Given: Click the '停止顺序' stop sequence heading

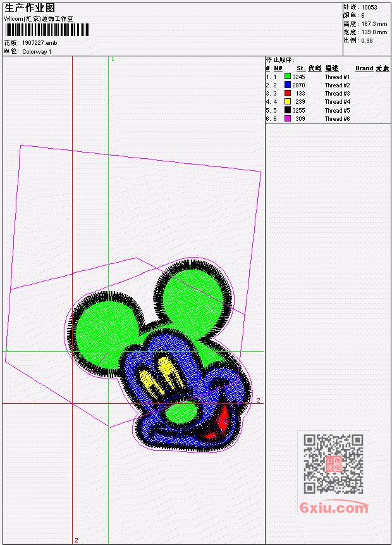Looking at the screenshot, I should (x=280, y=60).
